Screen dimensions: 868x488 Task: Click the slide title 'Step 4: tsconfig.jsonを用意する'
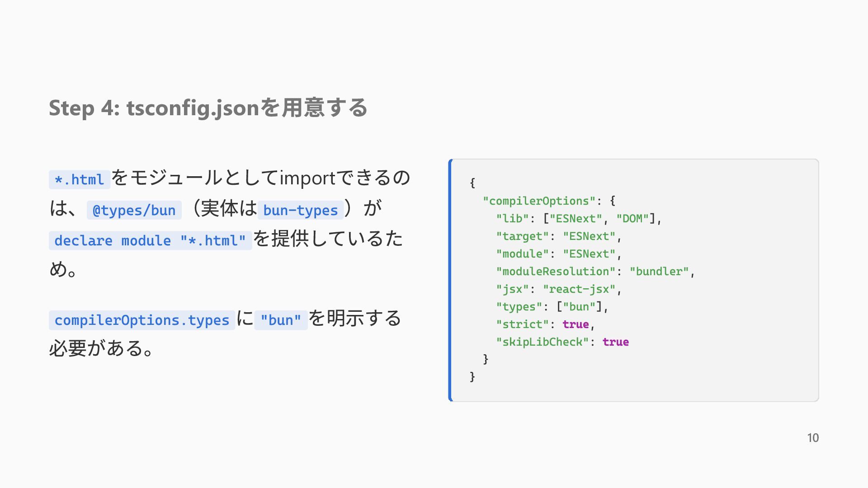click(208, 108)
